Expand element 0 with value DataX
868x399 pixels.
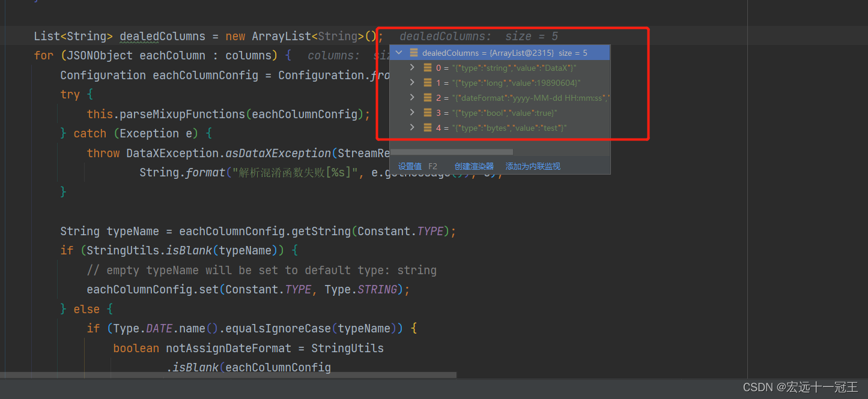pyautogui.click(x=412, y=67)
